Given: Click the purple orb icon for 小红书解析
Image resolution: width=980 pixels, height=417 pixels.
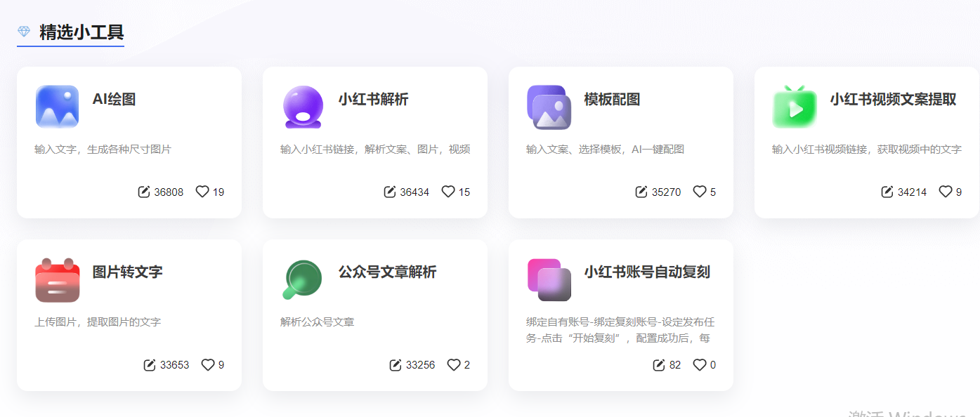Looking at the screenshot, I should (x=303, y=107).
